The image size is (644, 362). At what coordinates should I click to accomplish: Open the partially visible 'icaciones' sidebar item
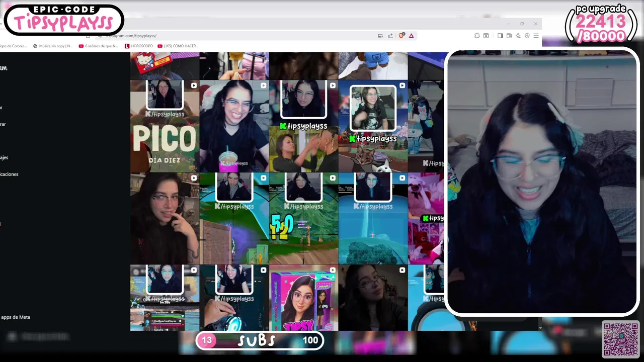pos(9,174)
